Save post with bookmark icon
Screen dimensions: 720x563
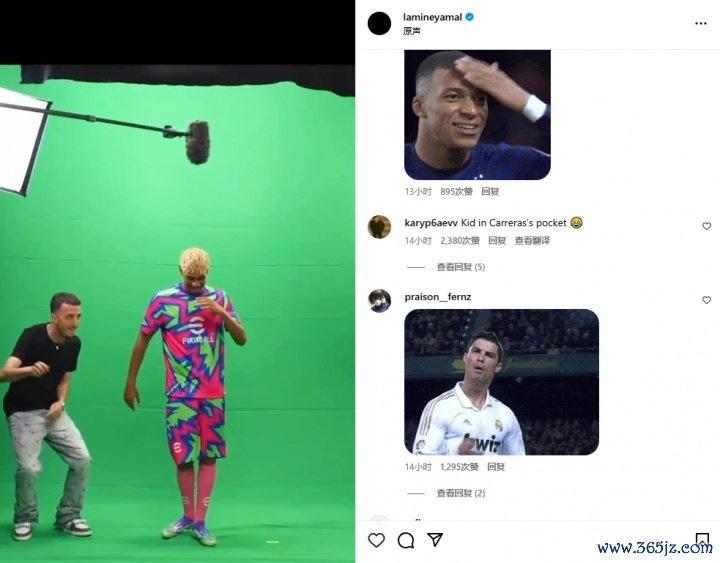702,540
